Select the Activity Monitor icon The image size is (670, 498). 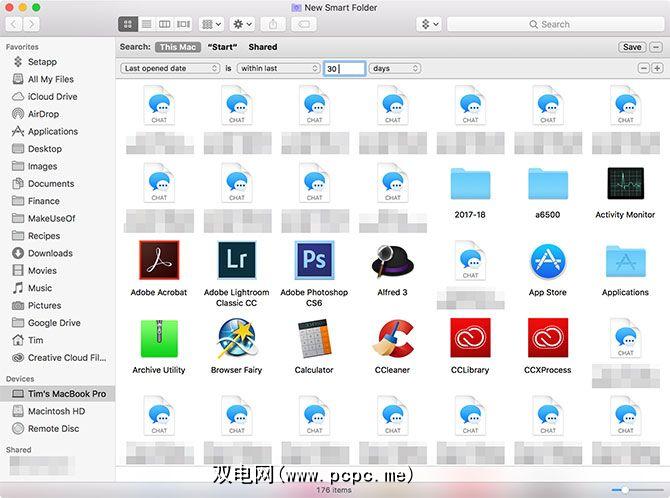tap(626, 183)
